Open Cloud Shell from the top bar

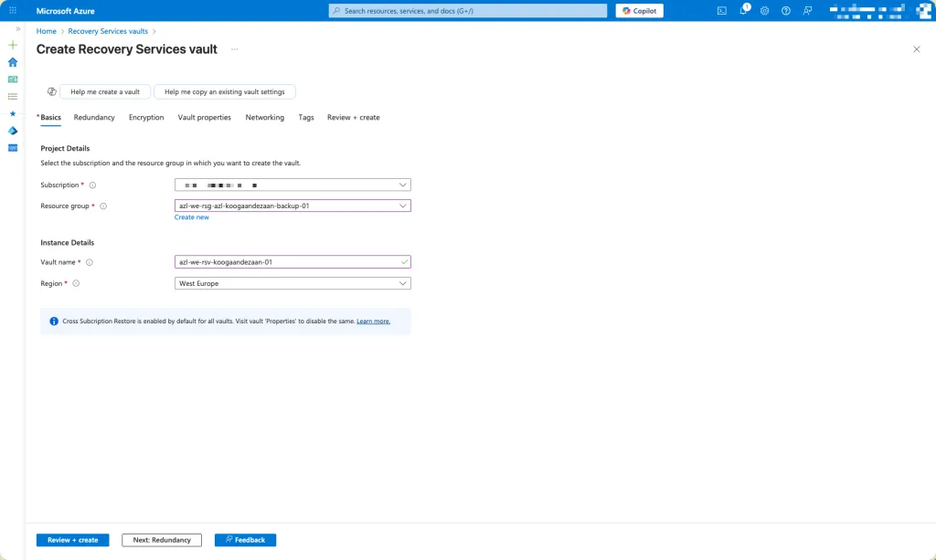(x=721, y=11)
